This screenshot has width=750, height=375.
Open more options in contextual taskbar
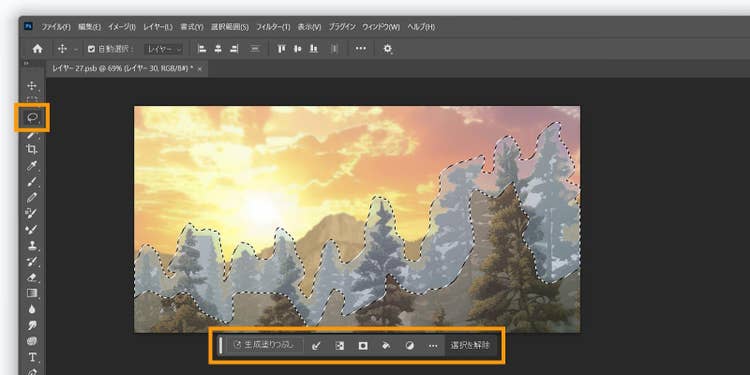coord(433,345)
